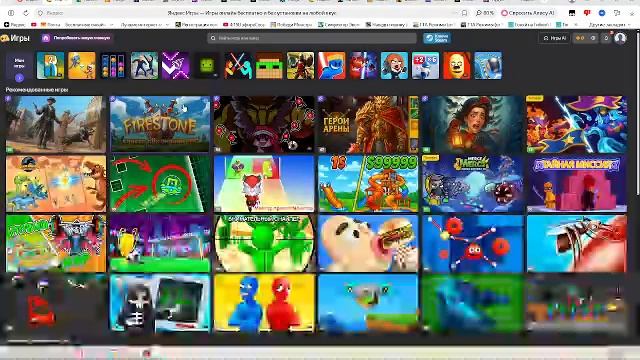Screen dimensions: 640x360
Task: Open the Игры AI button
Action: (x=555, y=38)
